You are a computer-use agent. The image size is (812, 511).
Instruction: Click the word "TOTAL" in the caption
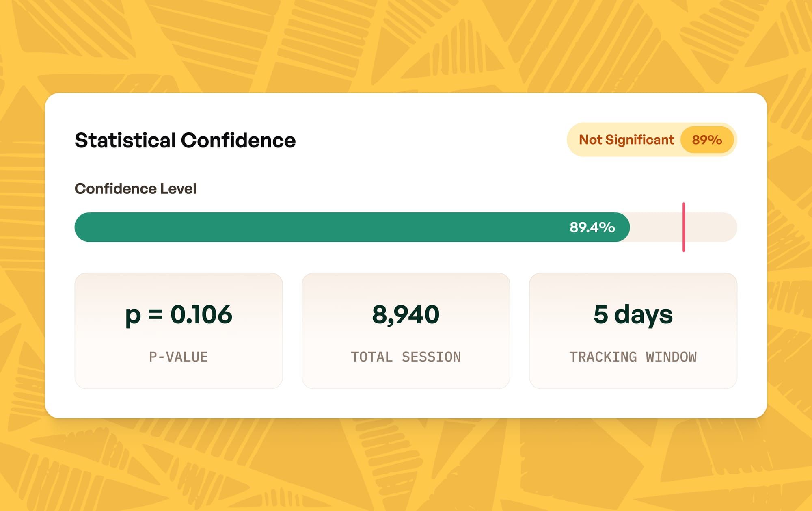point(371,357)
